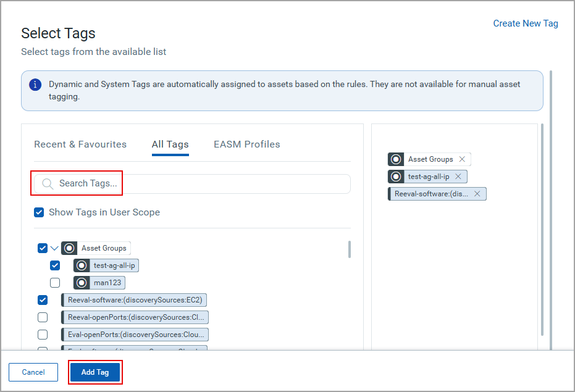Uncheck the Asset Groups checkbox
Viewport: 575px width, 392px height.
42,248
